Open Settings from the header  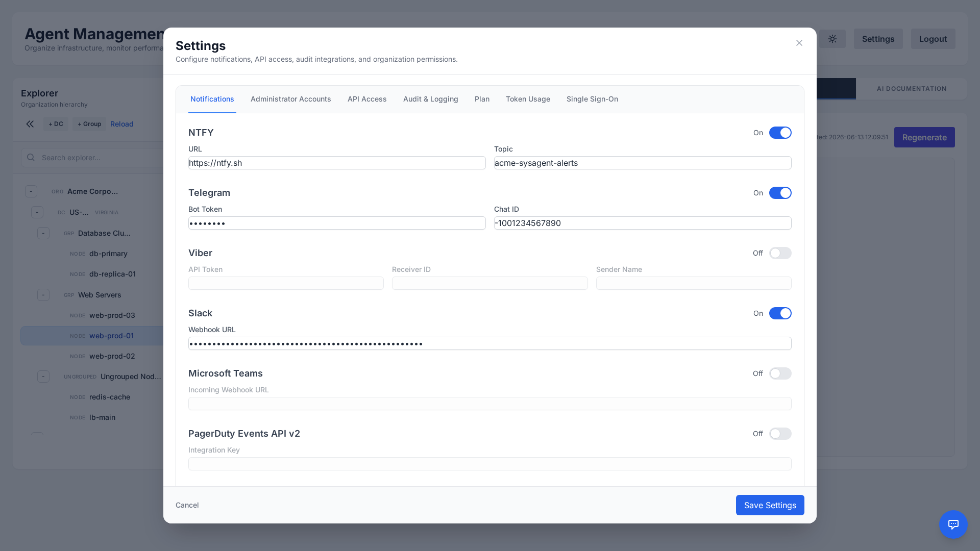pos(878,39)
